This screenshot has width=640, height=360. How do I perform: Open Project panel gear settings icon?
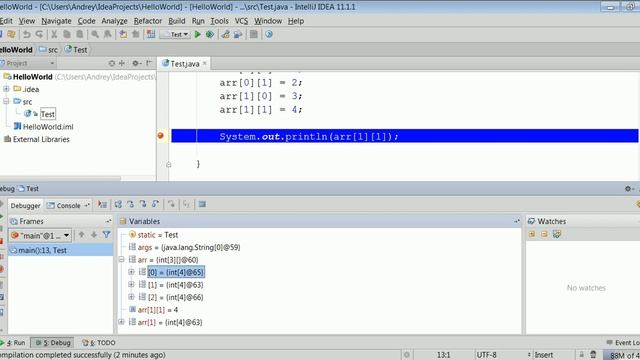[136, 63]
